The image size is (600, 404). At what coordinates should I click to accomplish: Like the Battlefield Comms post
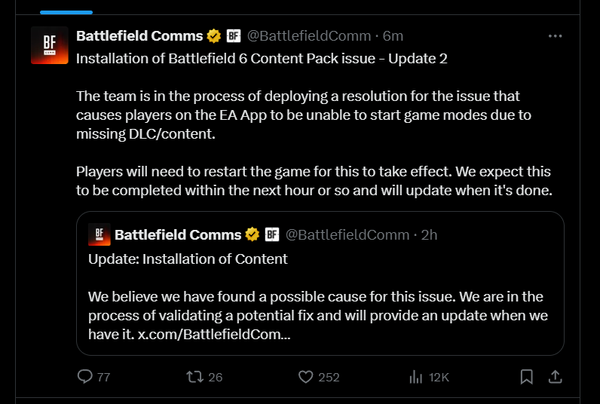click(x=306, y=377)
